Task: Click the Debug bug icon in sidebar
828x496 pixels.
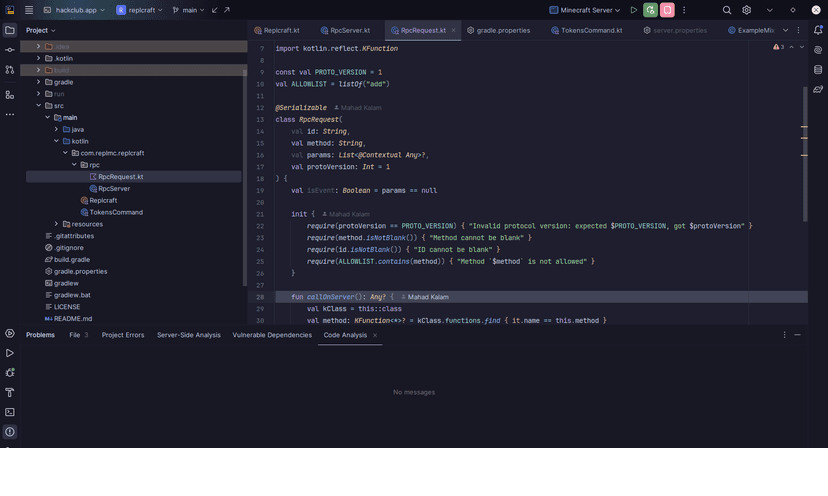Action: (10, 373)
